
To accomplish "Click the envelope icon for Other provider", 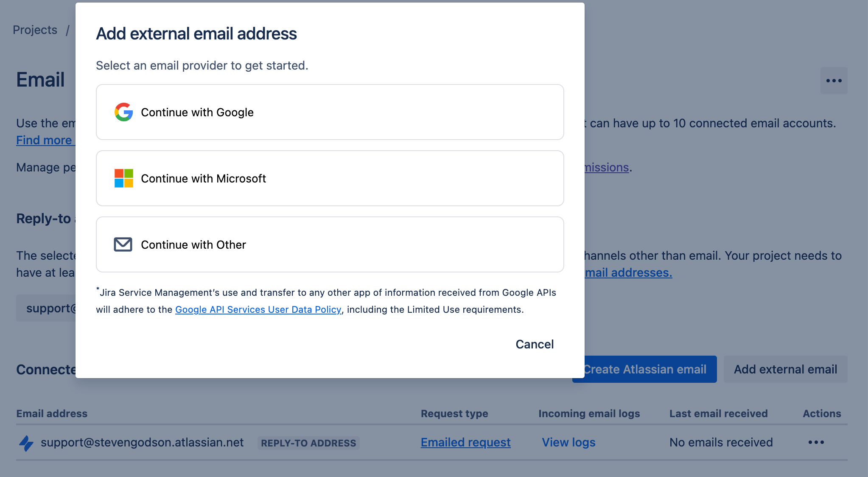I will pos(123,244).
